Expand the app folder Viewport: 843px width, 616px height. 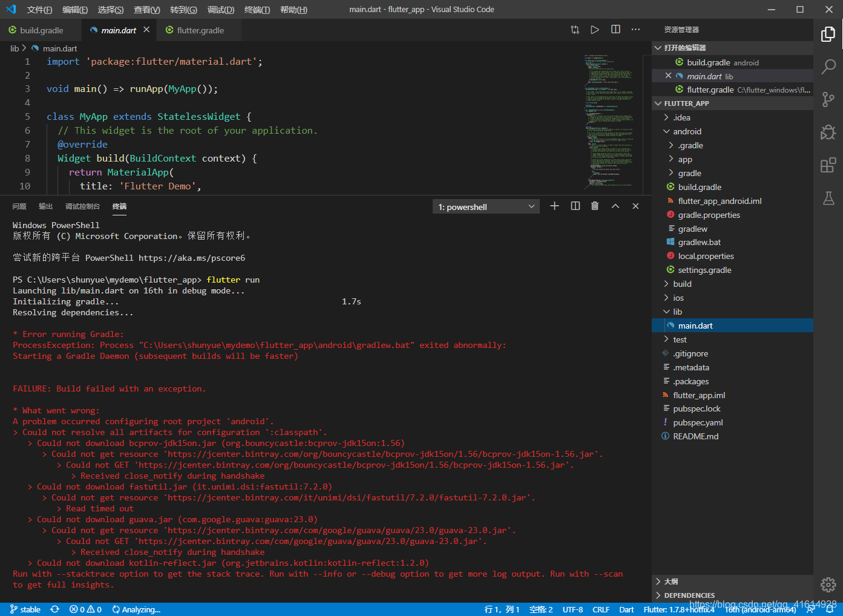[x=732, y=159]
